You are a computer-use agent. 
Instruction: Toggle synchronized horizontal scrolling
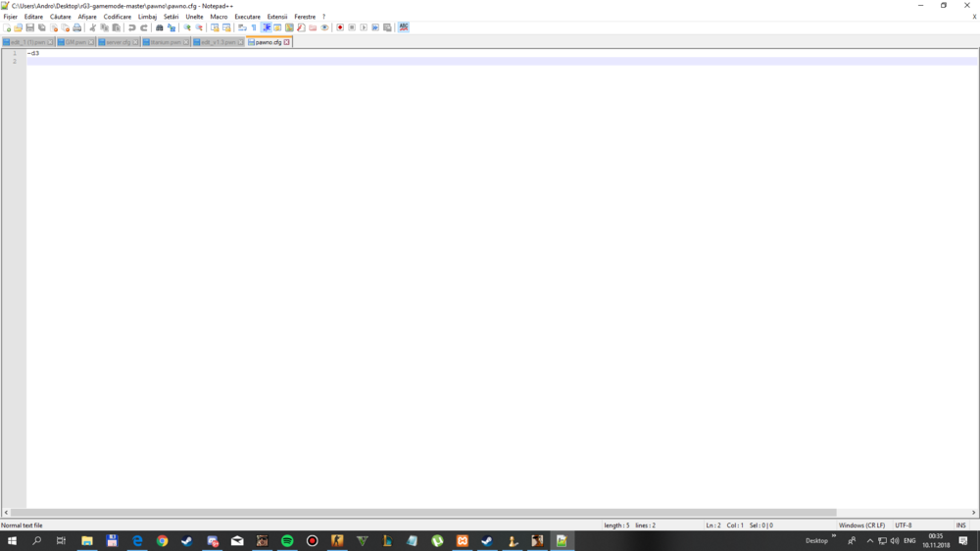click(x=226, y=27)
